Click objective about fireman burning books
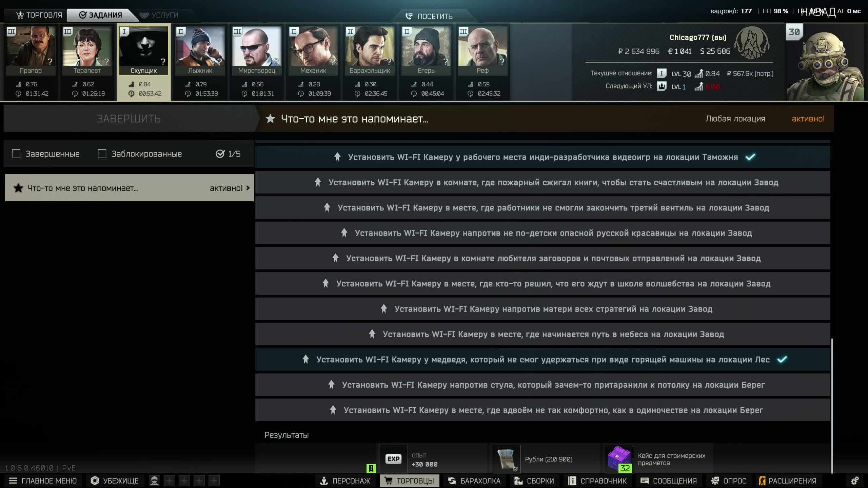Viewport: 868px width, 488px height. point(542,182)
